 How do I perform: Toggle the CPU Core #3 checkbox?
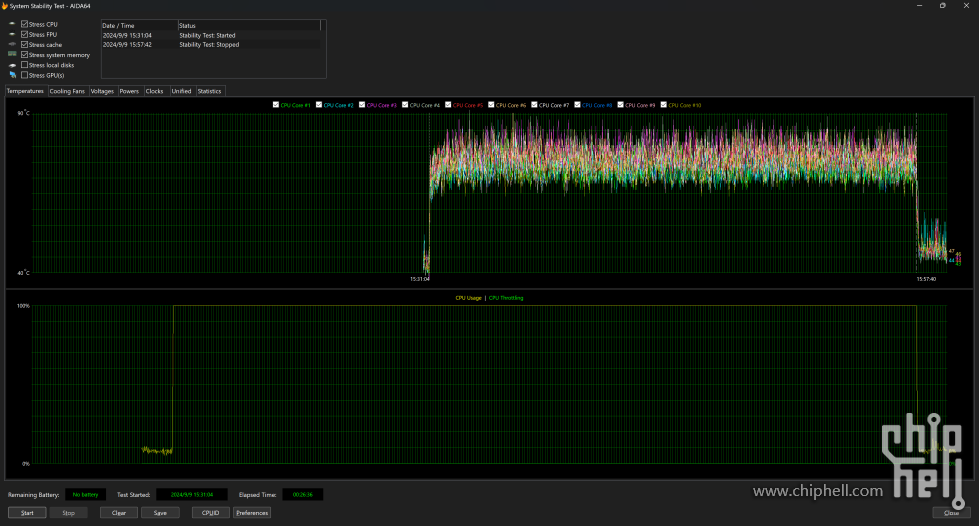362,105
